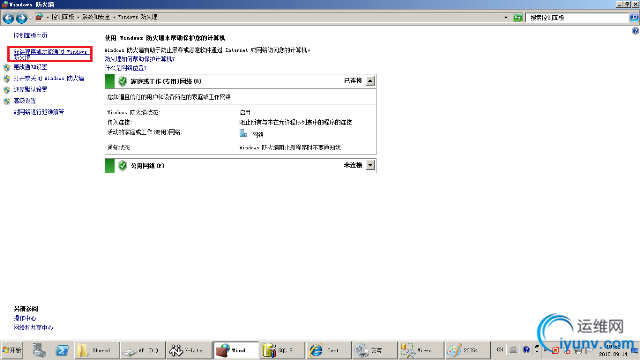Screen dimensions: 640x360
Task: Open the address bar history dropdown
Action: point(506,18)
